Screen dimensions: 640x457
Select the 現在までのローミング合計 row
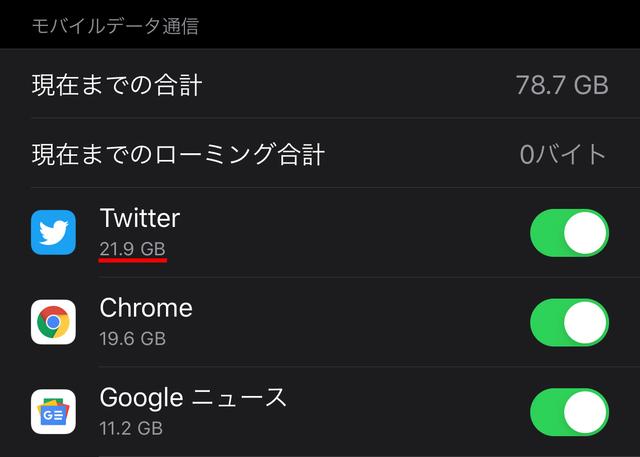pyautogui.click(x=320, y=154)
